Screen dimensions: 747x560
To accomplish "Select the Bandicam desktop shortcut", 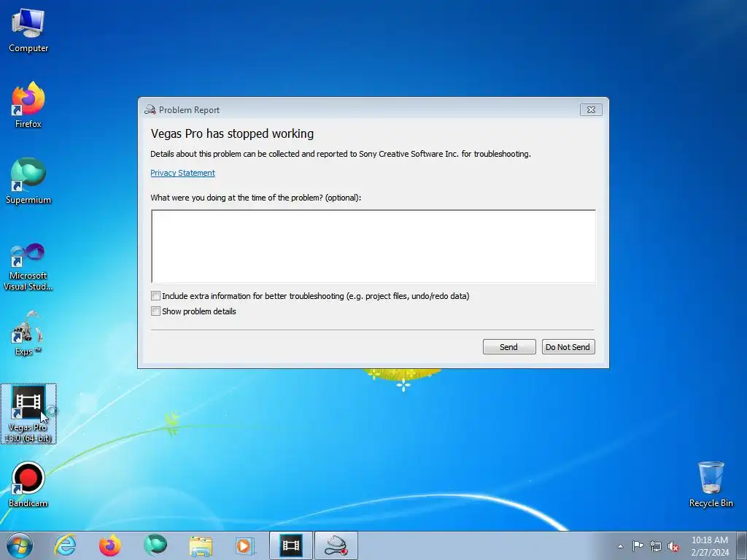I will click(x=28, y=484).
